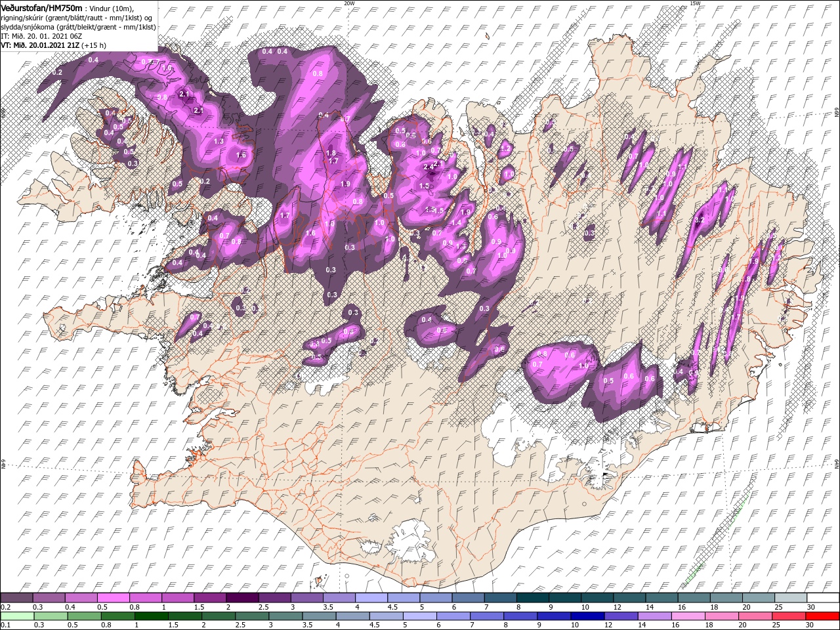Pick the light blue upper swatch at 4
840x630 pixels.
coord(371,598)
